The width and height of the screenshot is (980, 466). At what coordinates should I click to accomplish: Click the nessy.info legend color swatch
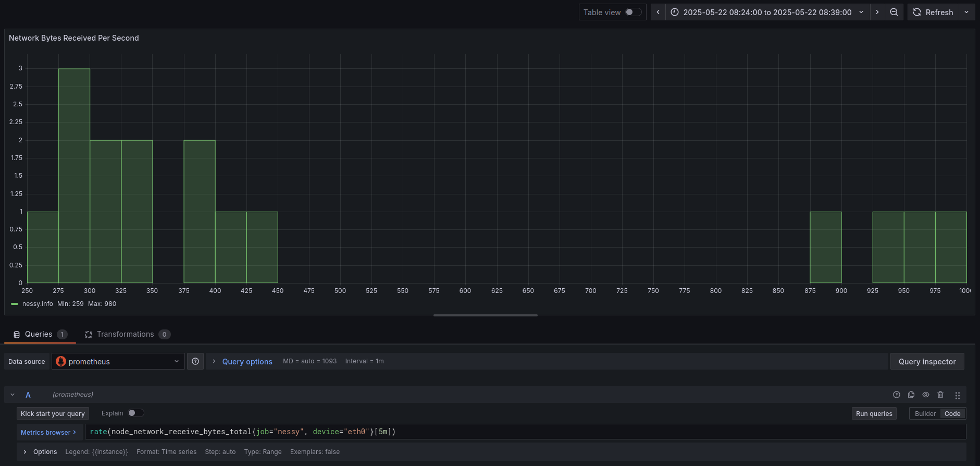(x=15, y=304)
